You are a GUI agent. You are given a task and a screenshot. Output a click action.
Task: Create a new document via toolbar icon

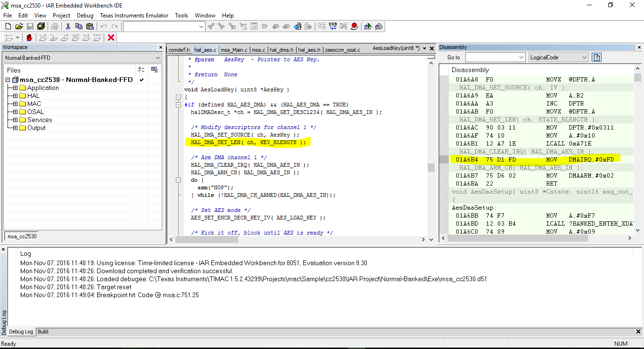coord(8,26)
